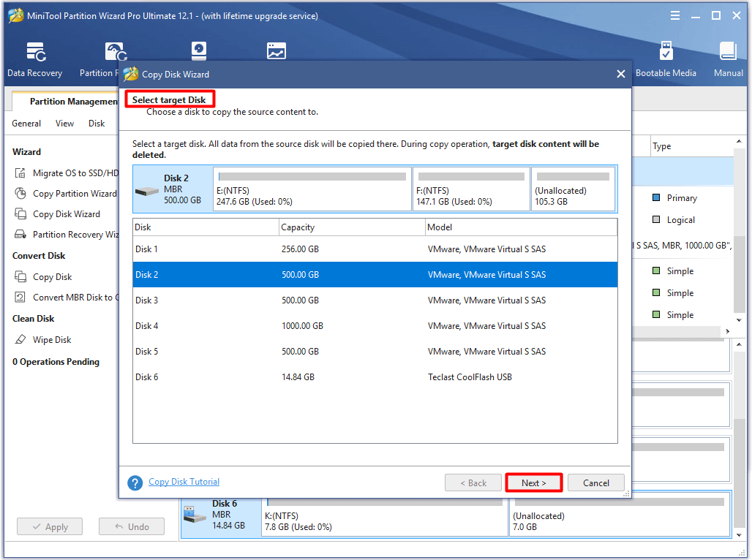Image resolution: width=752 pixels, height=560 pixels.
Task: Open the General menu
Action: [x=26, y=124]
